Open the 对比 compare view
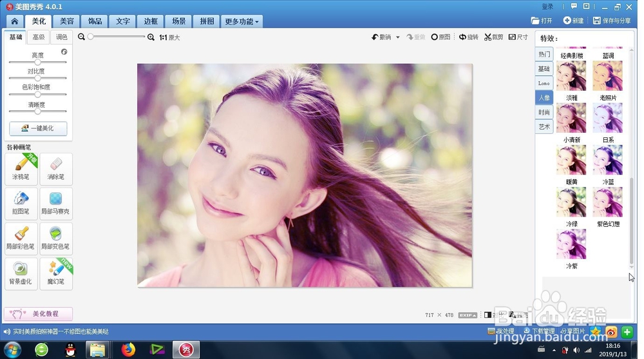Image resolution: width=644 pixels, height=359 pixels. tap(494, 315)
